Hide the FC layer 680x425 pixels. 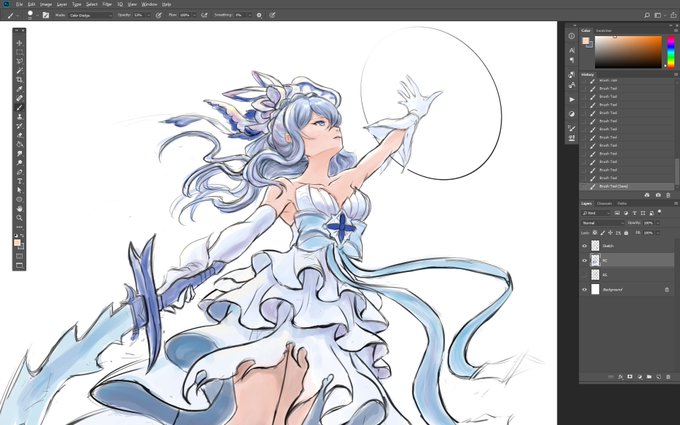[585, 261]
